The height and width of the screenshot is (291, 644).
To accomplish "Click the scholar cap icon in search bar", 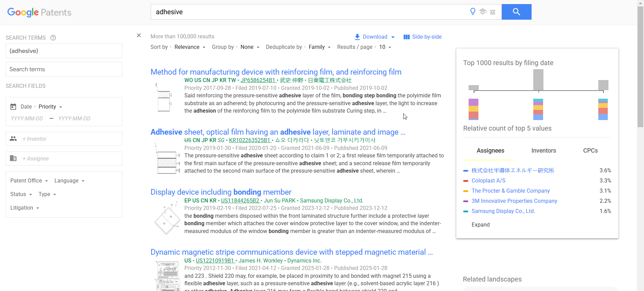I will (483, 12).
